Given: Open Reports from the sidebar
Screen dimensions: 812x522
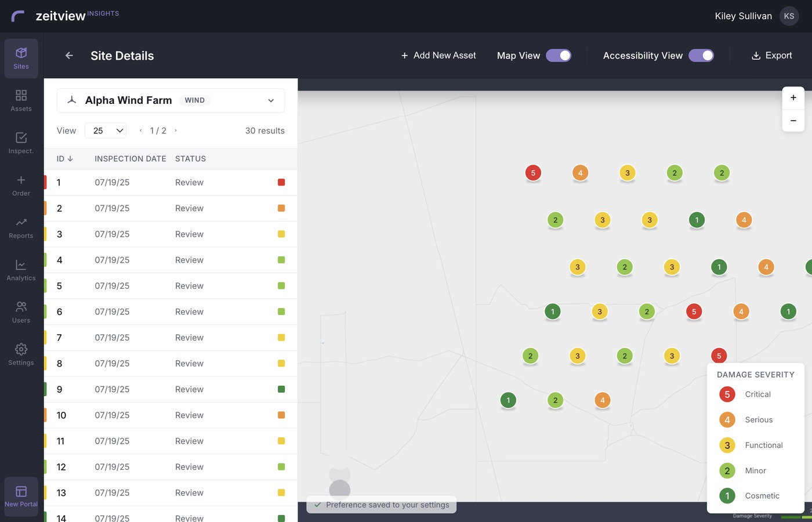Looking at the screenshot, I should (x=21, y=228).
